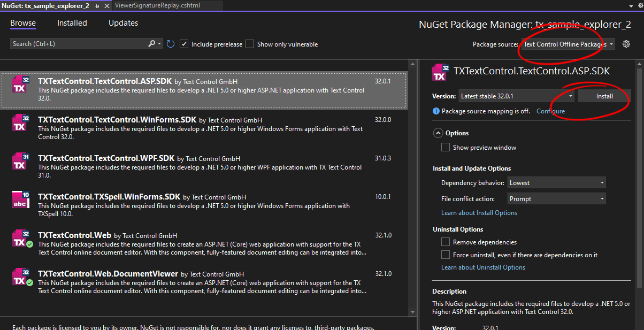This screenshot has height=330, width=644.
Task: Open the Version dropdown list
Action: coord(516,96)
